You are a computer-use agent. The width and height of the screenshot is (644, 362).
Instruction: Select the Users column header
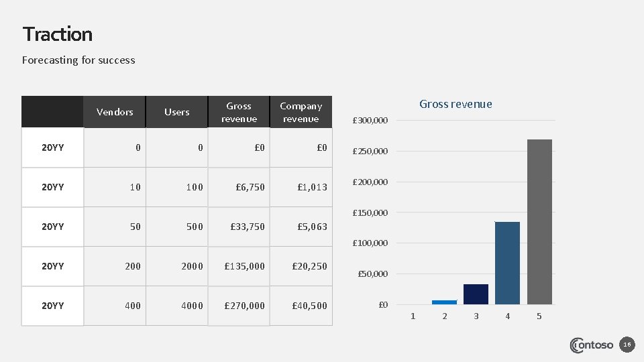point(177,112)
